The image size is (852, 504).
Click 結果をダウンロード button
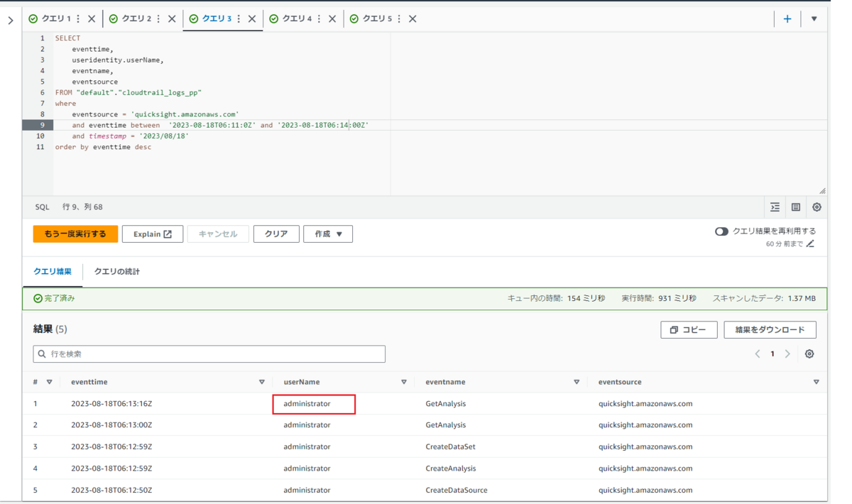coord(770,330)
